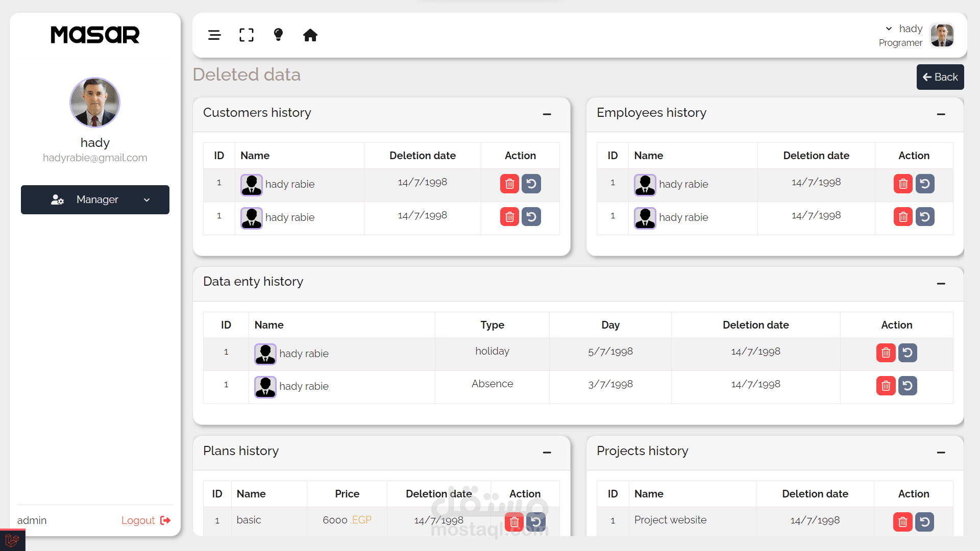980x551 pixels.
Task: Restore second customer history row
Action: (x=531, y=217)
